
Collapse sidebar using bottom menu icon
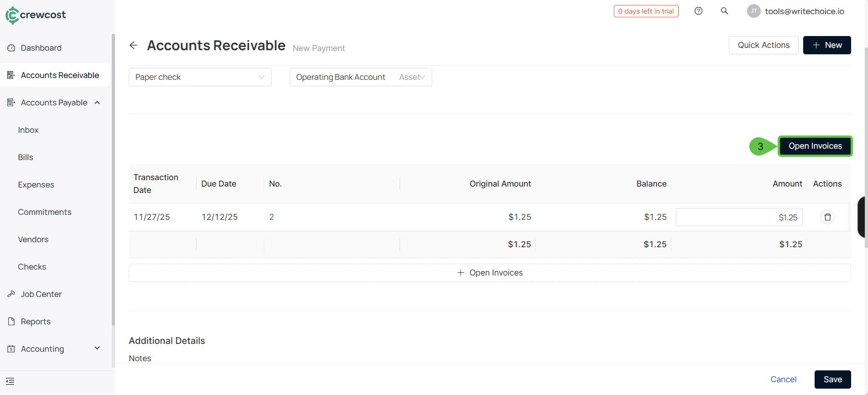(x=10, y=381)
